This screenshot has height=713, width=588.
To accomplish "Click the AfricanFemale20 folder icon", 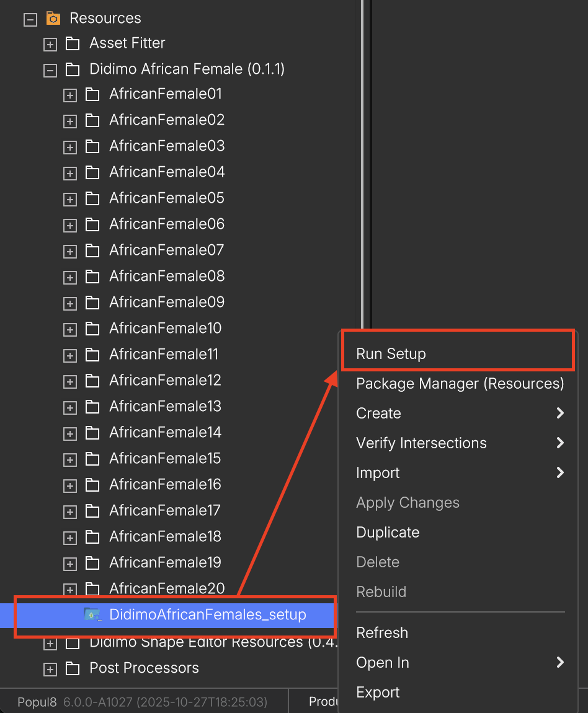I will (92, 589).
